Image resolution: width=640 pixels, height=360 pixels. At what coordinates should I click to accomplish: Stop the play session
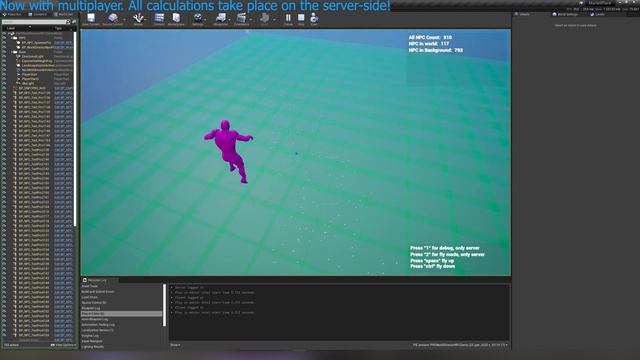(301, 18)
